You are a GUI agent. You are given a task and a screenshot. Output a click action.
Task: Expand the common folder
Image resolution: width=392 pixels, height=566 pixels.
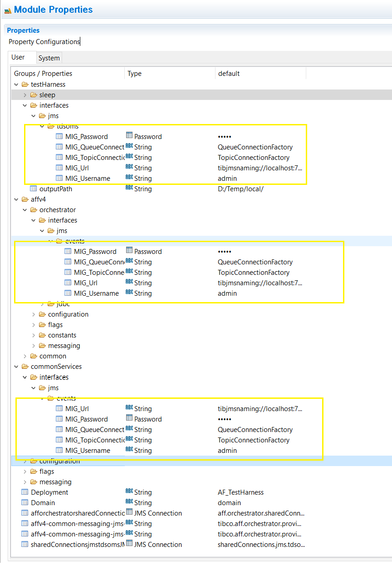[x=25, y=356]
